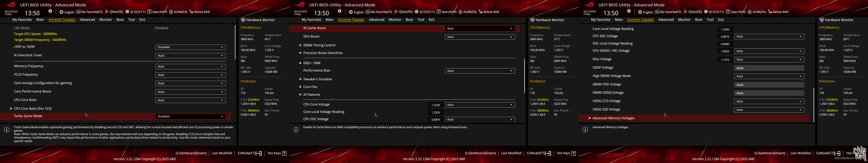This screenshot has height=163, width=868.
Task: Open My Favorite(F3) in the right screen
Action: (x=668, y=12)
